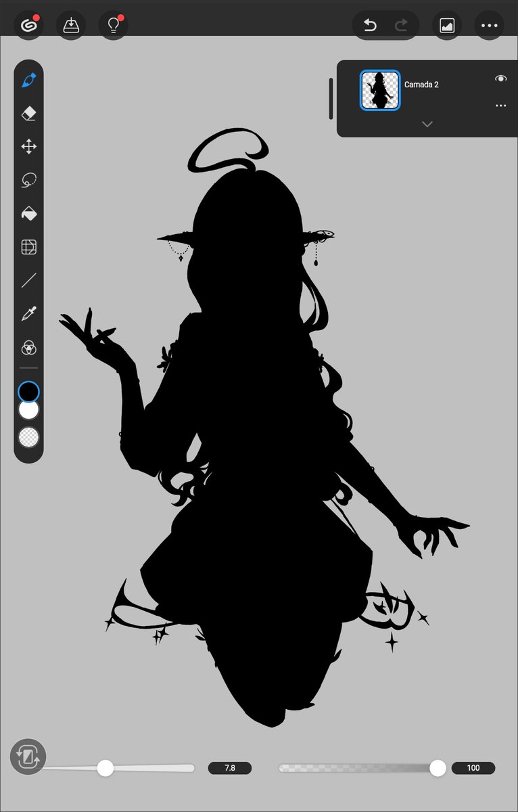The width and height of the screenshot is (518, 812).
Task: Select the Camada 2 layer thumbnail
Action: (381, 91)
